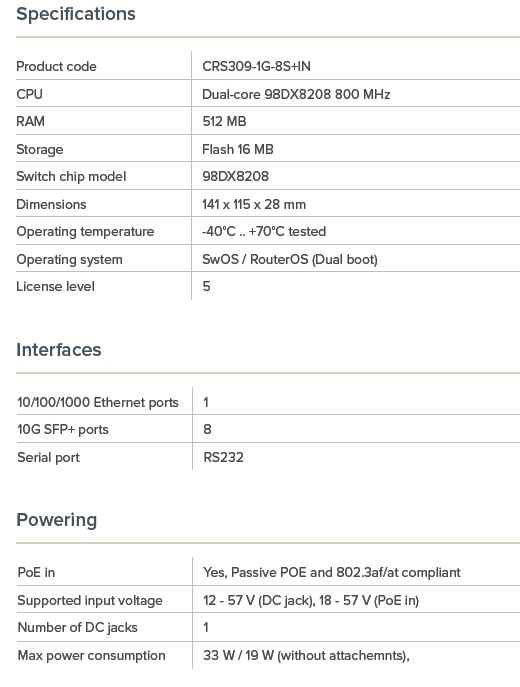Viewport: 520px width, 687px height.
Task: Click the Max power consumption value
Action: (306, 655)
